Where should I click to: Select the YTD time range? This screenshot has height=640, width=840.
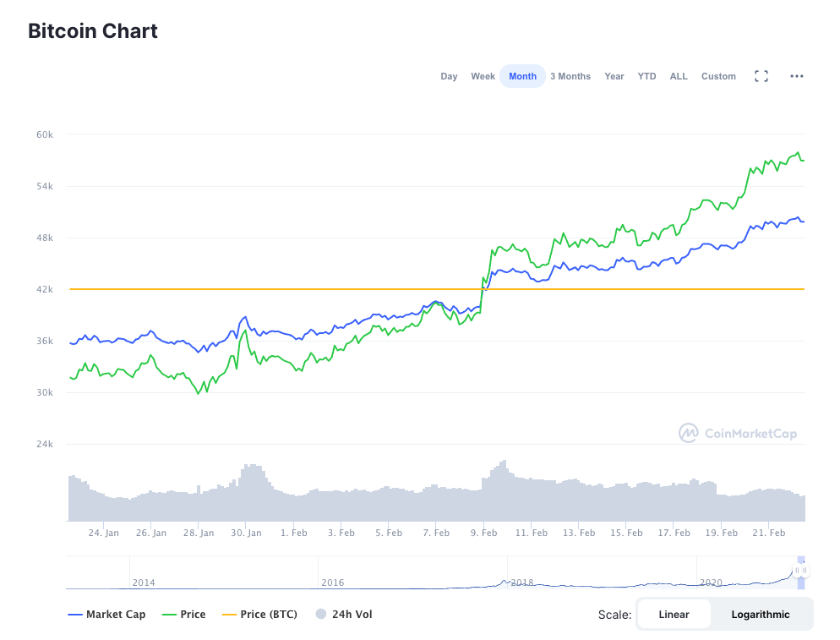(x=646, y=76)
